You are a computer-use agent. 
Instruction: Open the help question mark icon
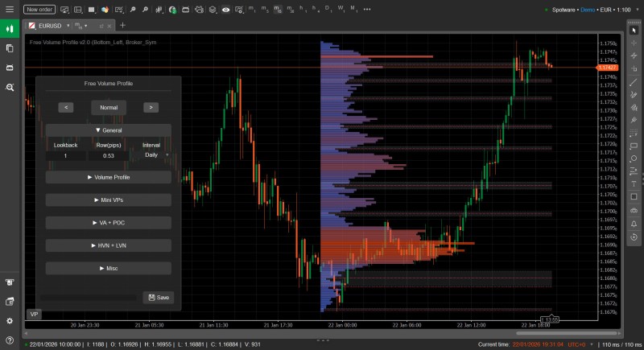(x=10, y=340)
